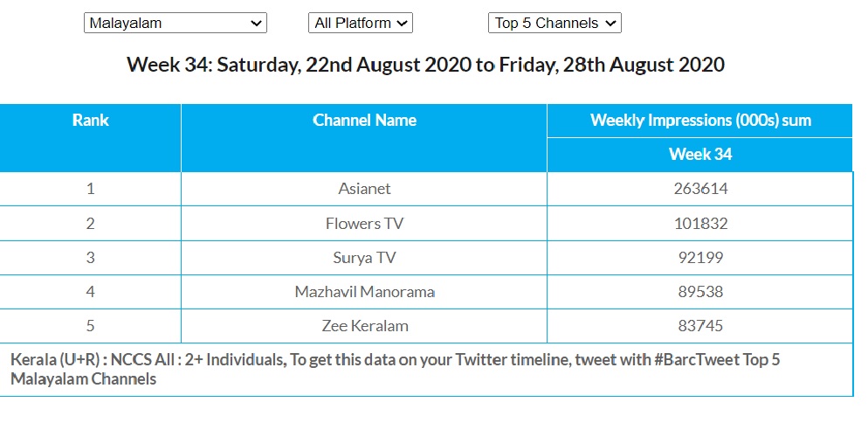This screenshot has height=423, width=868.
Task: Click the rank 1 cell
Action: point(91,189)
